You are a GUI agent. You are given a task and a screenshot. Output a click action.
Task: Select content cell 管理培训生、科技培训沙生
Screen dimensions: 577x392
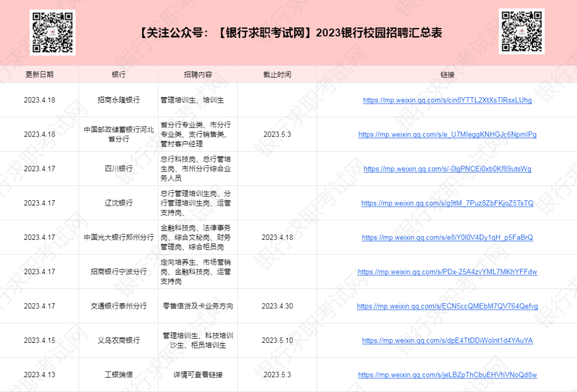click(198, 340)
